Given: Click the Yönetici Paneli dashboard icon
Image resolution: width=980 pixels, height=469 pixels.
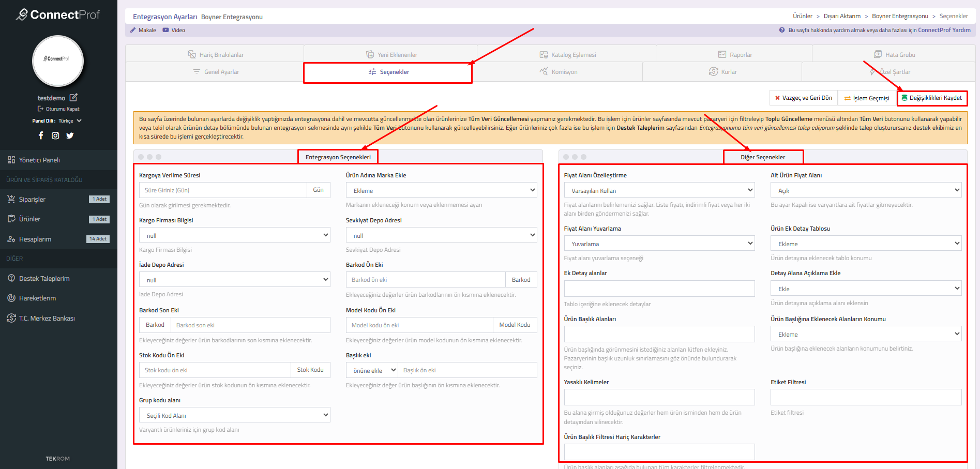Looking at the screenshot, I should [x=11, y=160].
